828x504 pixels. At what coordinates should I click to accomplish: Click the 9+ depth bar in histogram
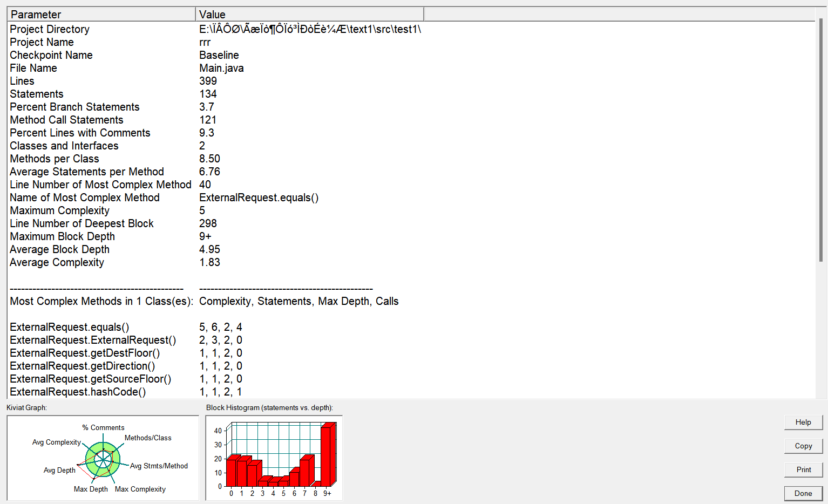tap(328, 454)
